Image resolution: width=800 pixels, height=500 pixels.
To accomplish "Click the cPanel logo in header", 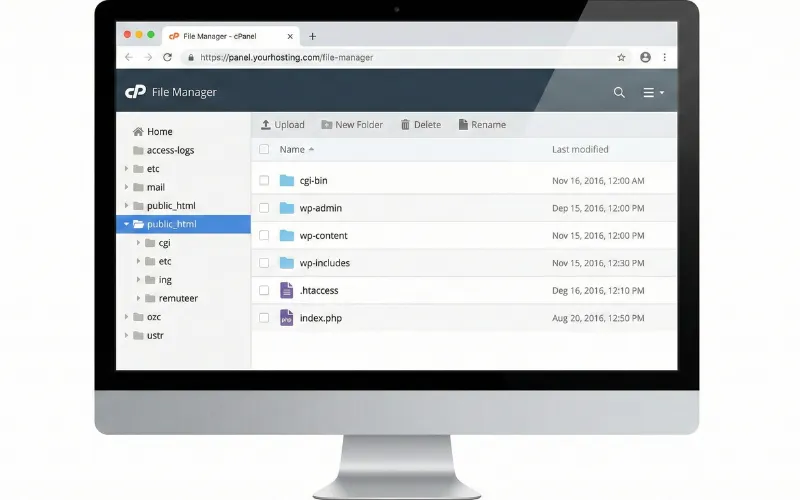I will 135,92.
